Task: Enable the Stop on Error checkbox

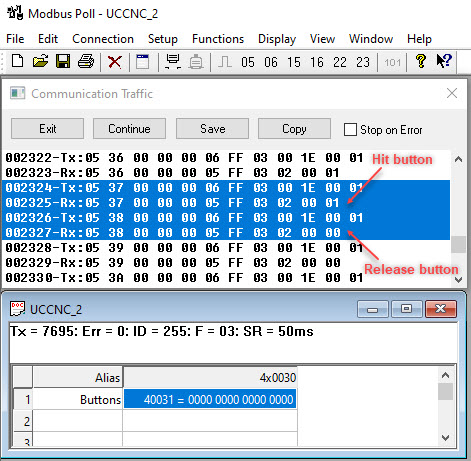Action: point(350,129)
